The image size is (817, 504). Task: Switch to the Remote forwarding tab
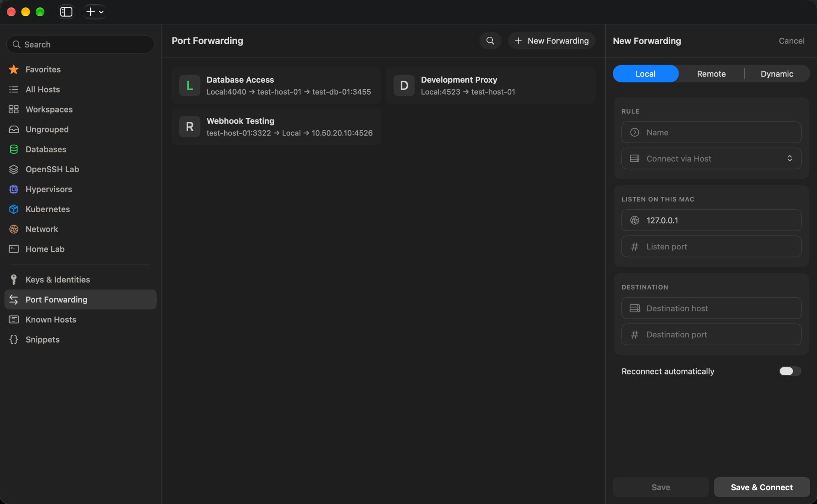(711, 73)
